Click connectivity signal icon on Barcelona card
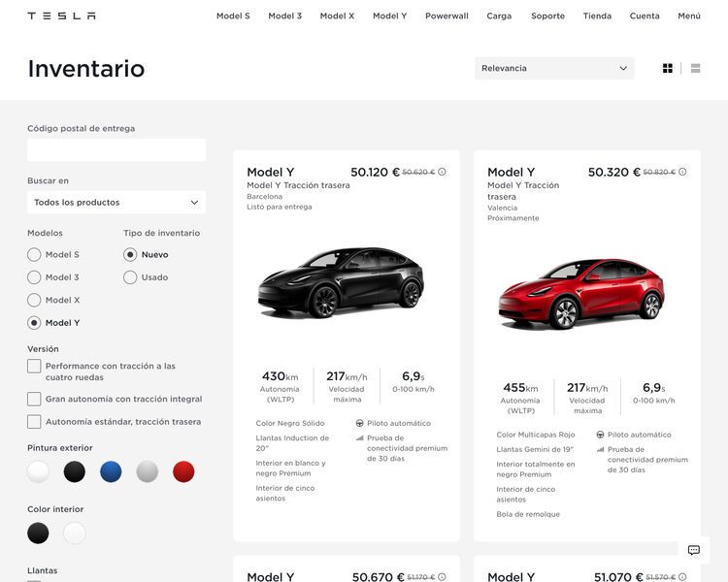Image resolution: width=728 pixels, height=582 pixels. 359,437
